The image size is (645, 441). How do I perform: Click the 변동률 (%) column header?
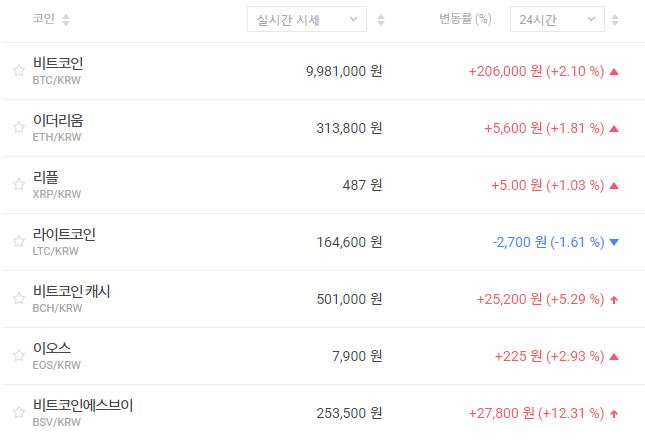tap(465, 20)
